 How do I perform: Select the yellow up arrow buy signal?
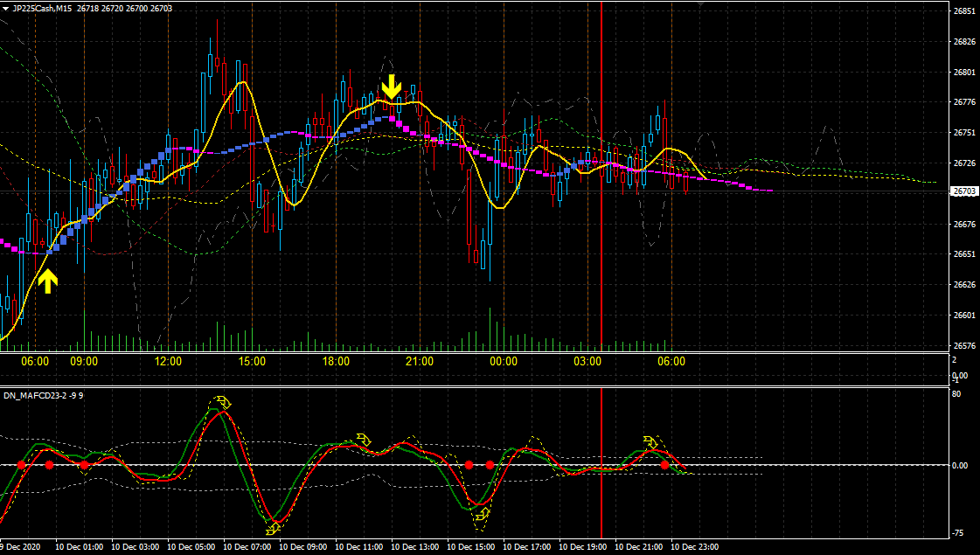(x=47, y=281)
